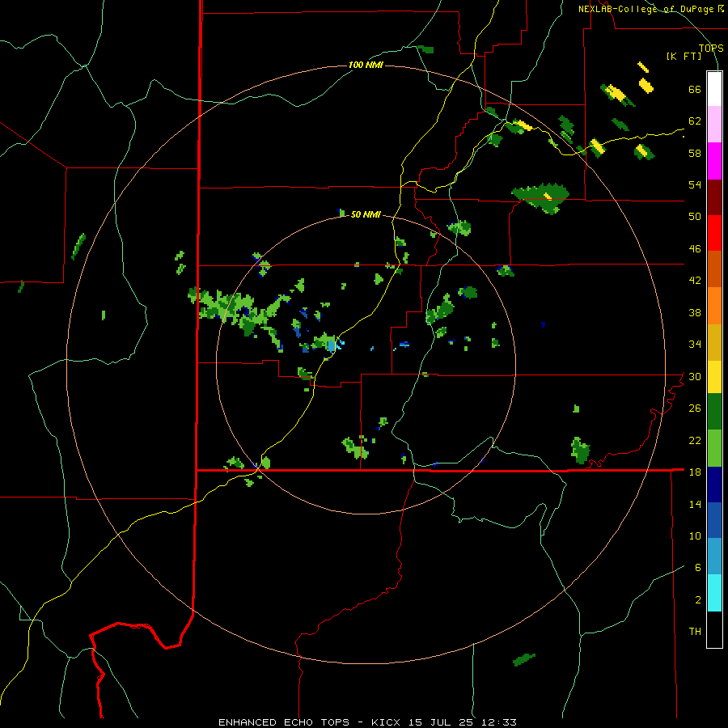Screen dimensions: 728x728
Task: Click the legend value "62"
Action: (x=695, y=121)
